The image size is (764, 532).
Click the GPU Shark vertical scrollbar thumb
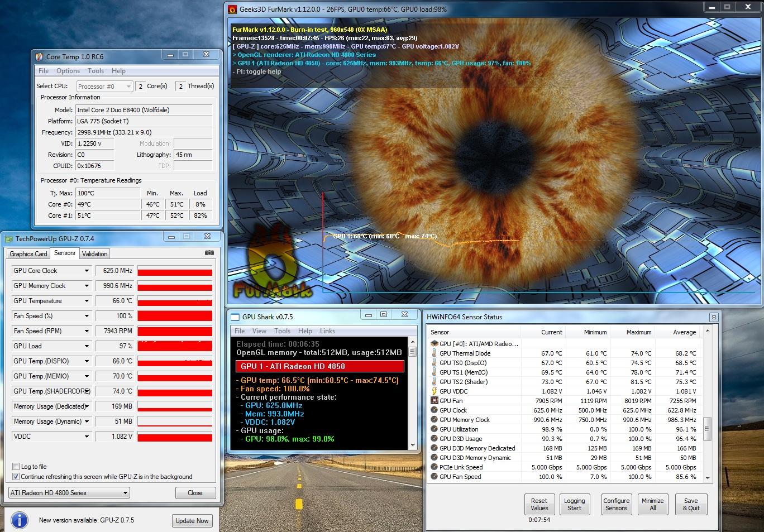413,352
